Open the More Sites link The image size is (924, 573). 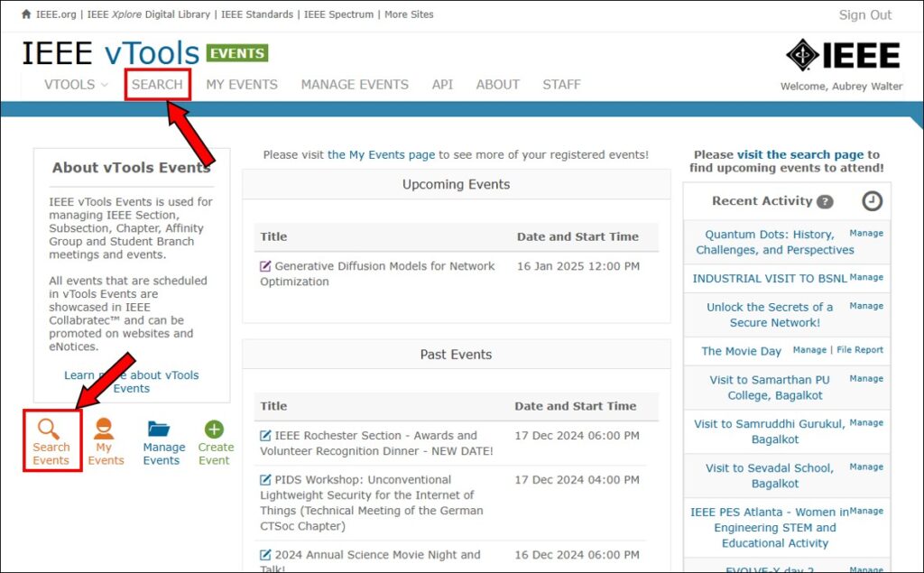coord(409,14)
